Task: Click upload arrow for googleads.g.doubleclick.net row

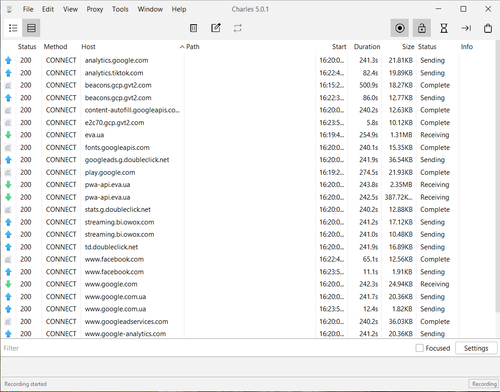Action: pos(8,160)
